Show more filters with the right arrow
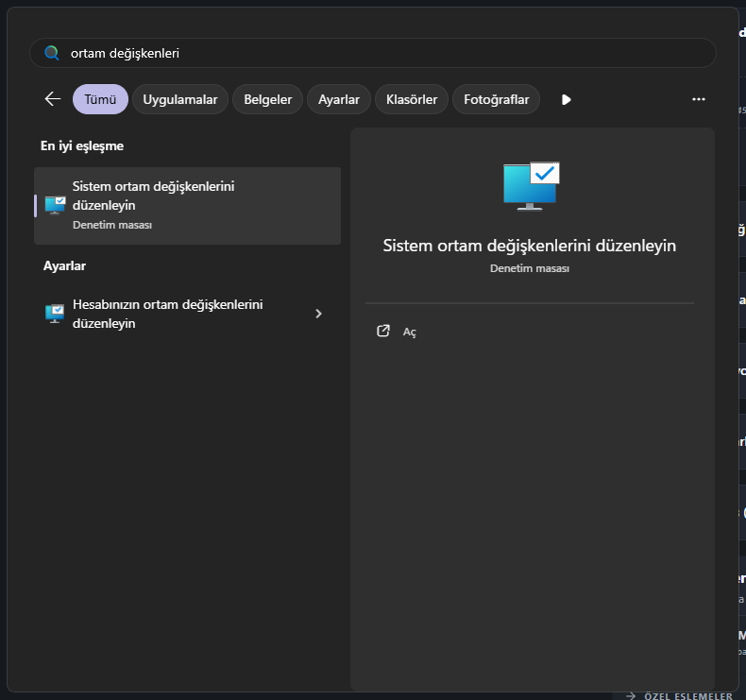 pyautogui.click(x=566, y=99)
